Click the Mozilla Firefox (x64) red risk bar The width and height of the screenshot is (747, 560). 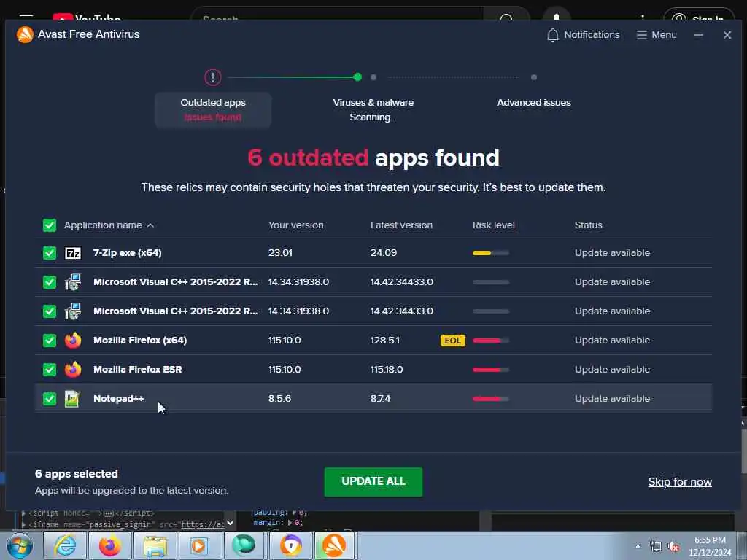pos(491,341)
